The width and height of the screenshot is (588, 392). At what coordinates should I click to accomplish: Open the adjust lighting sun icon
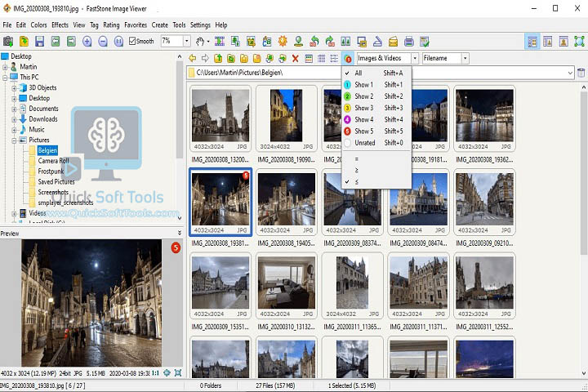point(283,41)
